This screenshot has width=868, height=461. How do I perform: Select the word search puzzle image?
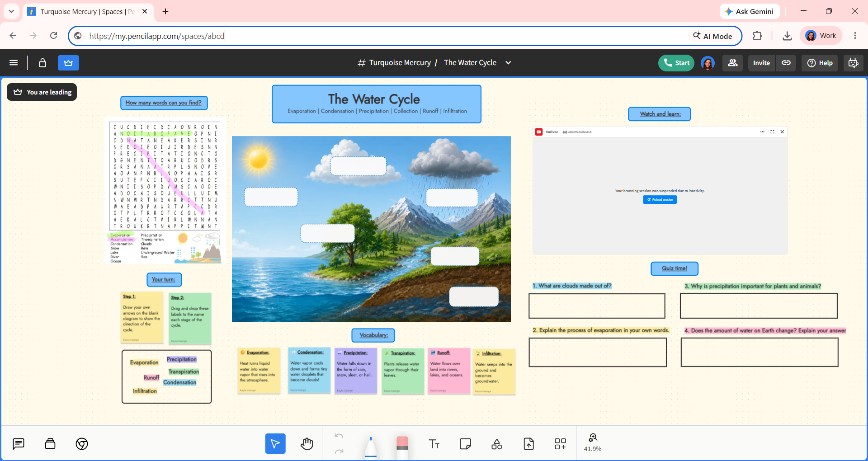point(165,190)
